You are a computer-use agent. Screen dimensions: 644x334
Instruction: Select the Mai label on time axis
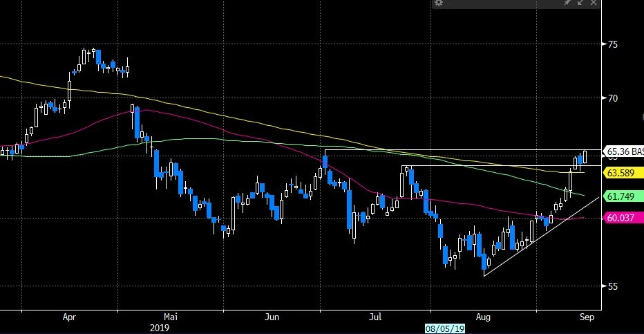(173, 317)
